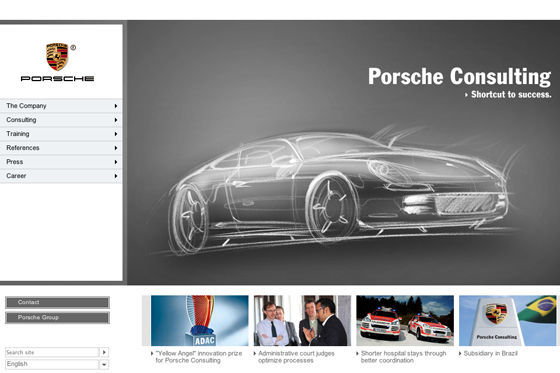Expand the References submenu arrow
The height and width of the screenshot is (373, 560).
point(116,148)
